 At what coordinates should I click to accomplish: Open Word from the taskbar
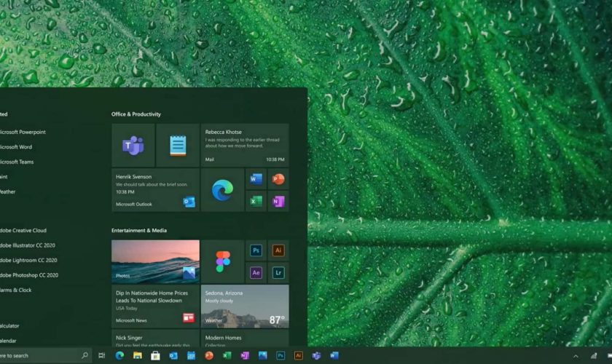[x=334, y=355]
